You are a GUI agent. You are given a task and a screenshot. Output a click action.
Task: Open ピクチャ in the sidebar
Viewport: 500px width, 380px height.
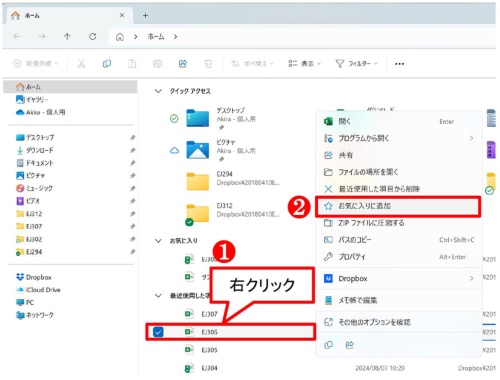click(x=31, y=175)
